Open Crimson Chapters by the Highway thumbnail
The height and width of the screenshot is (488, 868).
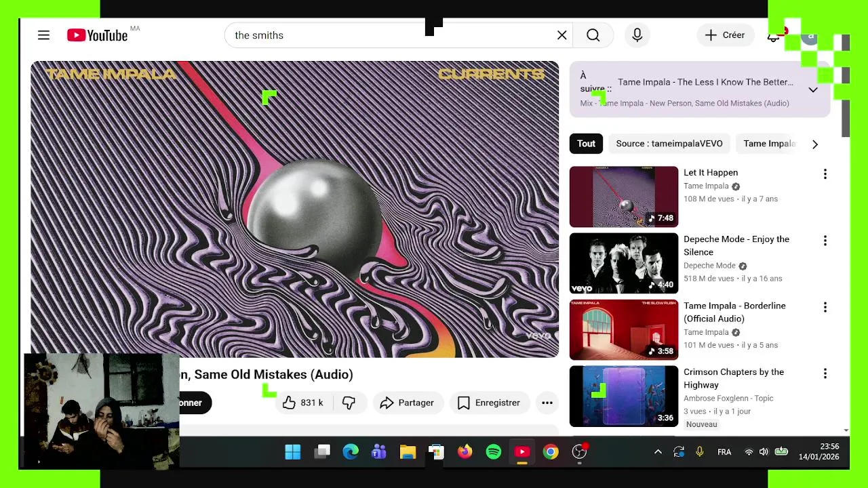624,396
